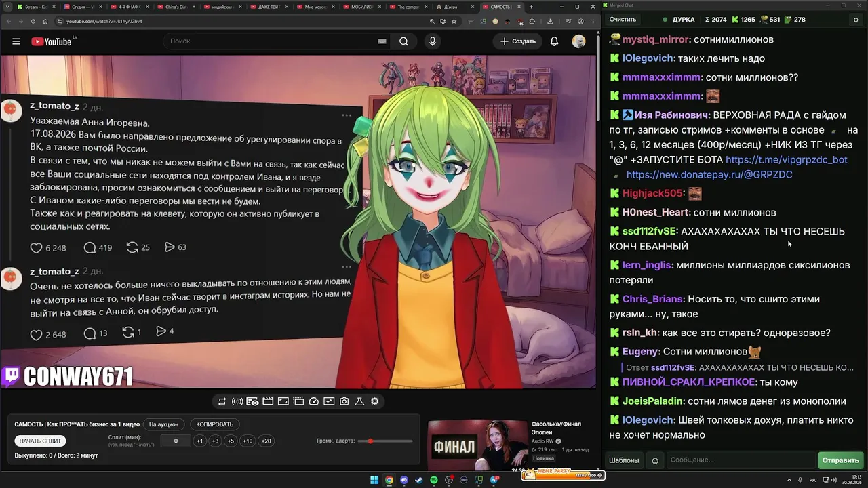Open the emoji picker in chat
The image size is (868, 488).
pyautogui.click(x=655, y=461)
